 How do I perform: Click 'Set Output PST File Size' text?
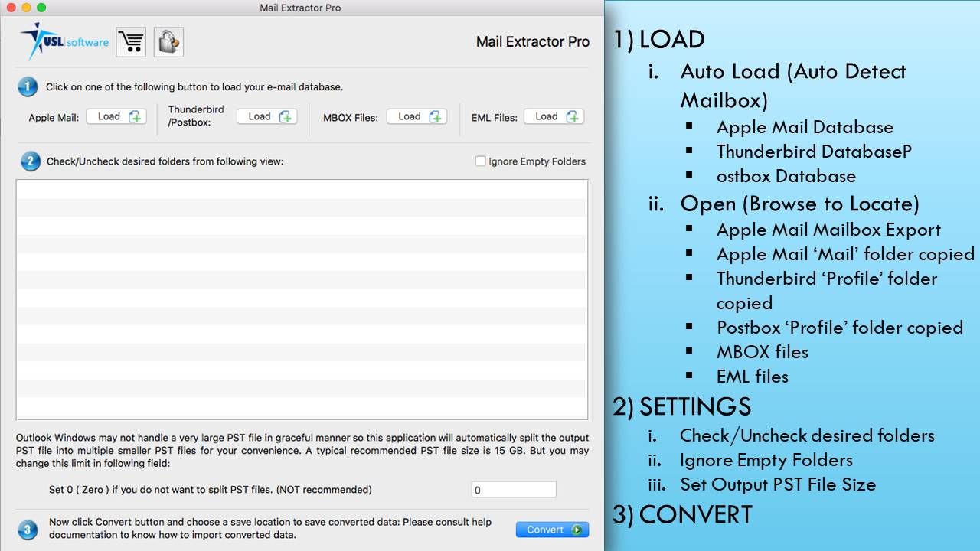coord(778,484)
